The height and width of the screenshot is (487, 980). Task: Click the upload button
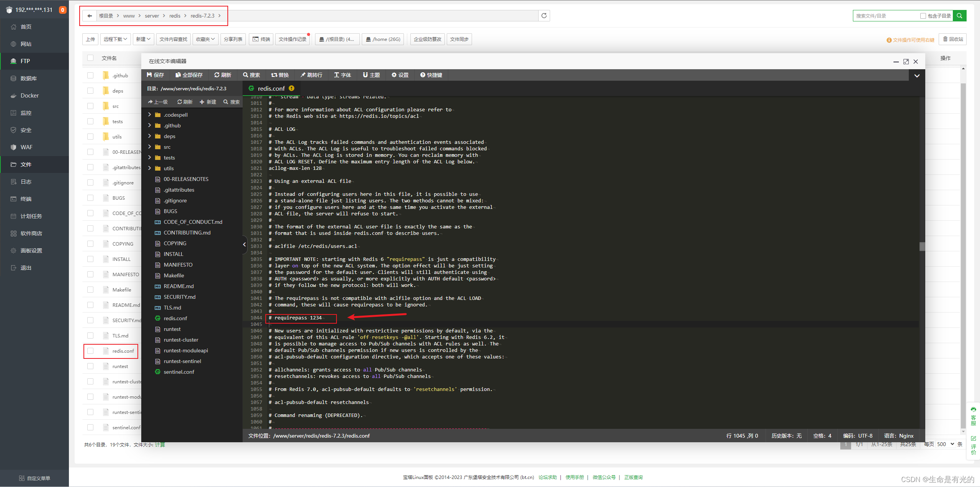(90, 39)
